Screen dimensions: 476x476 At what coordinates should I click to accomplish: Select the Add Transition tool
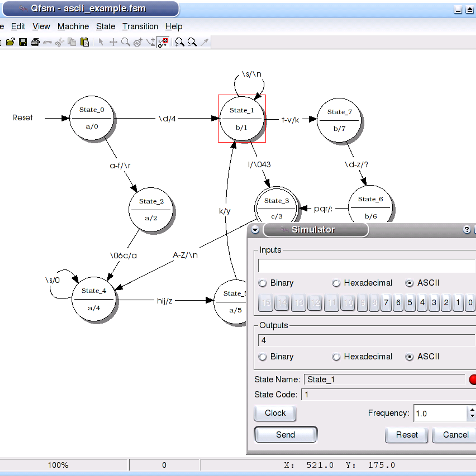pos(151,42)
